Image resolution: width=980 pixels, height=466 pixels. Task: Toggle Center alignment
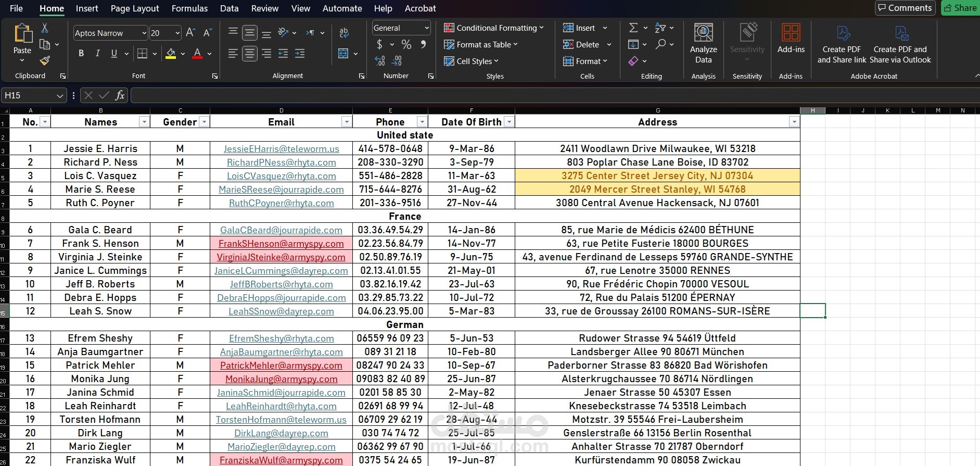(250, 54)
